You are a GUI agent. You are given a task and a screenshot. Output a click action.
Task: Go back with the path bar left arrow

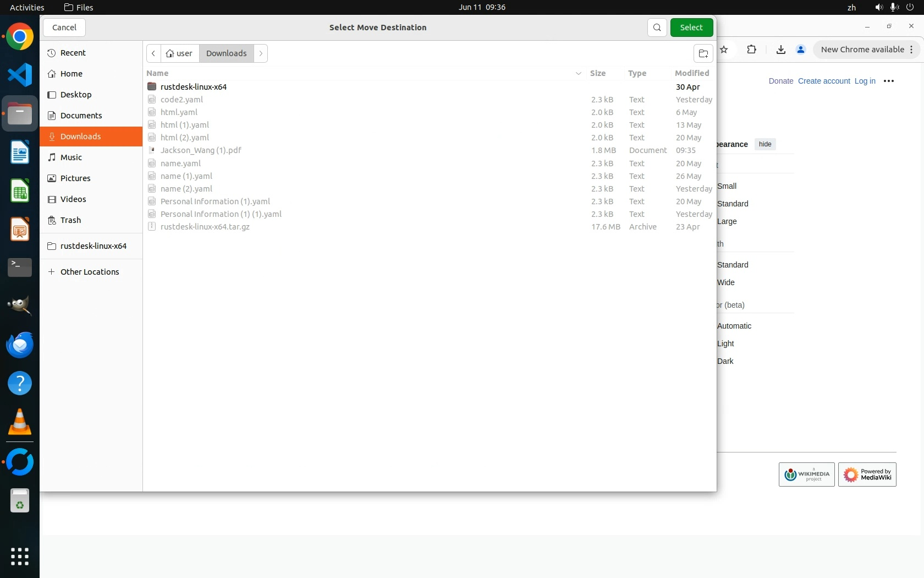pos(153,53)
